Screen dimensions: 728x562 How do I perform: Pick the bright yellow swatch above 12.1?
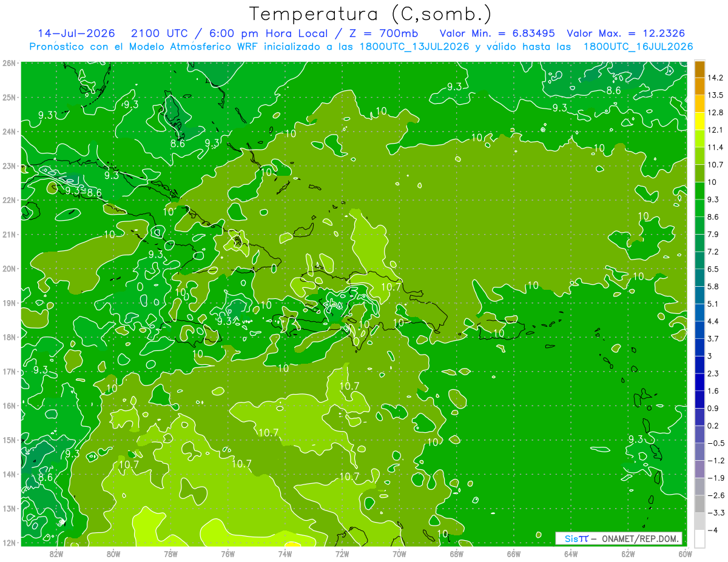(699, 121)
